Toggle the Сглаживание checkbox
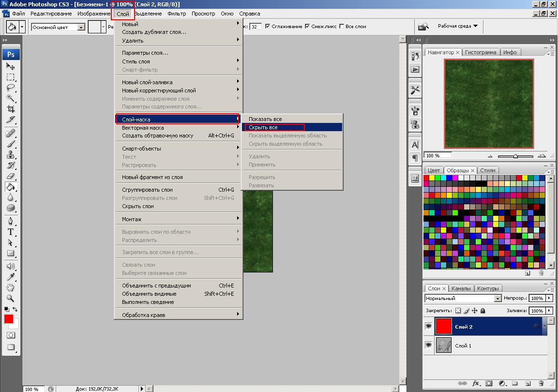Viewport: 558px width, 392px height. click(x=268, y=27)
